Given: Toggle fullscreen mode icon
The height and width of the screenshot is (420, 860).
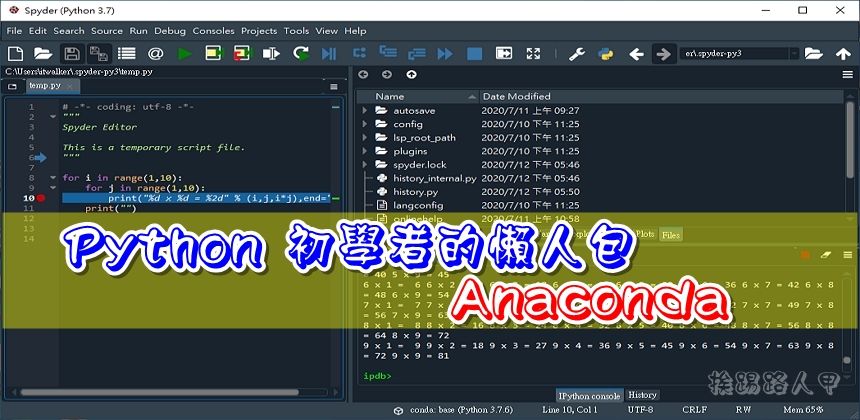Looking at the screenshot, I should click(x=533, y=53).
